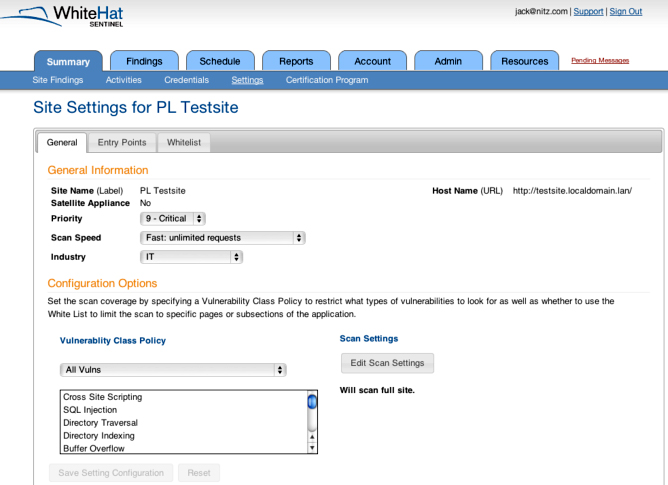Click the Vulnerablity Class Policy heading
Screen dimensions: 668x485
[x=113, y=341]
